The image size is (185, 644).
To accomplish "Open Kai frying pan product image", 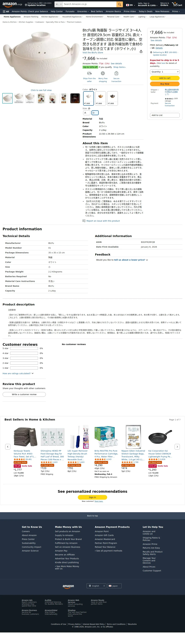I will click(x=160, y=437).
